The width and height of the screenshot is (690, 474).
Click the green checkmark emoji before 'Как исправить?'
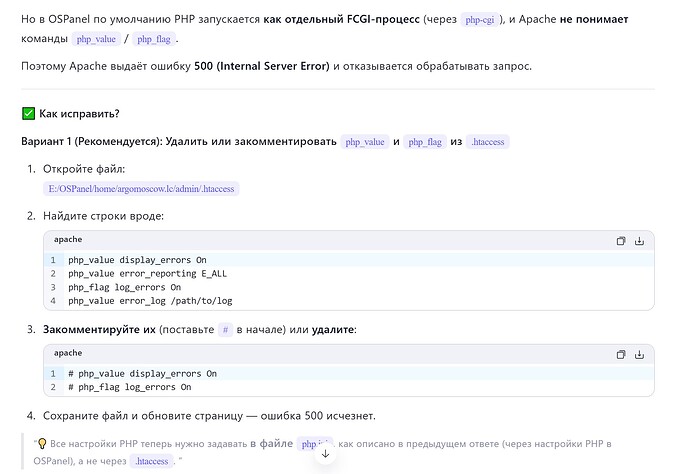28,114
